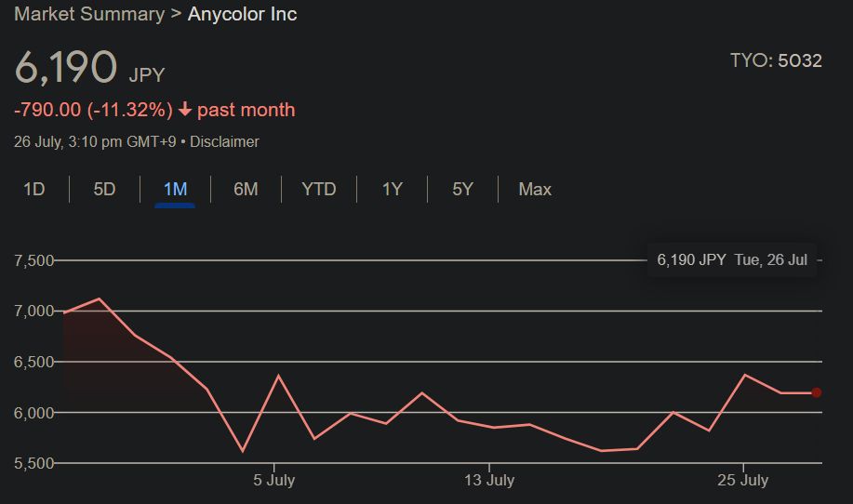
Task: Show the YTD chart range
Action: pyautogui.click(x=318, y=190)
